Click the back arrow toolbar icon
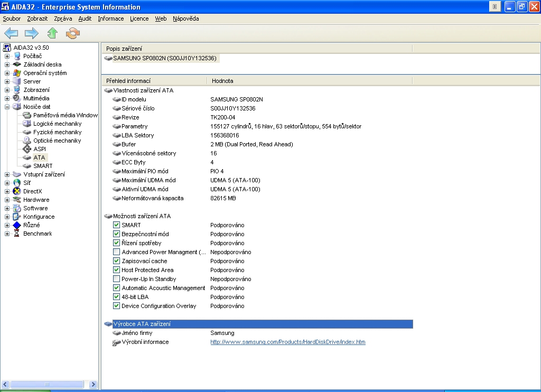541x392 pixels. [11, 34]
